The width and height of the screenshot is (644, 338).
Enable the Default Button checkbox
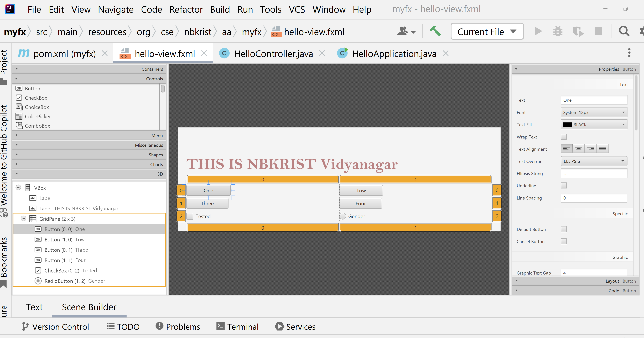point(564,229)
